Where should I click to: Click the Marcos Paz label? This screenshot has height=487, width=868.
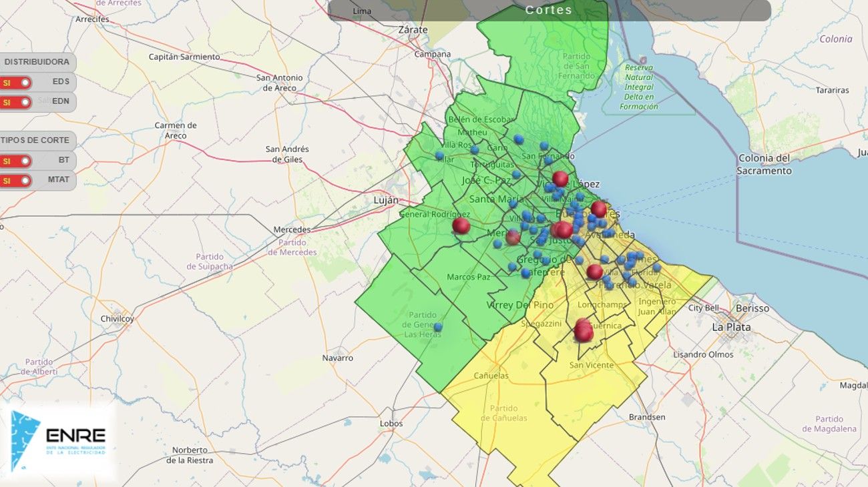(469, 277)
